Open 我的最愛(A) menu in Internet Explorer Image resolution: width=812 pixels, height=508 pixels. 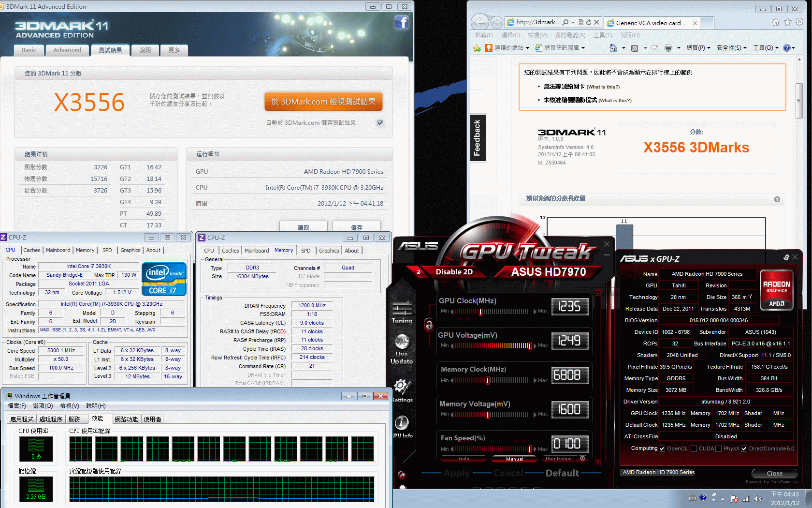(x=570, y=35)
